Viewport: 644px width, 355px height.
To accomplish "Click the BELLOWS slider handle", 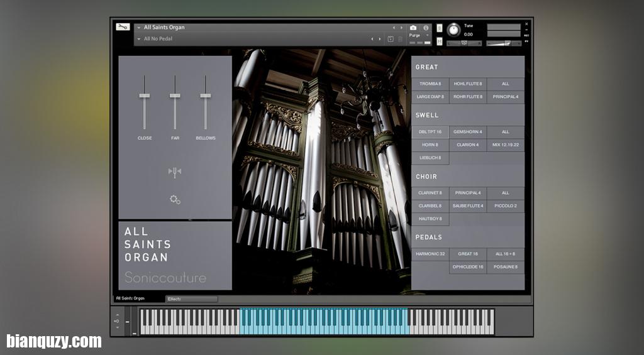I will coord(206,96).
